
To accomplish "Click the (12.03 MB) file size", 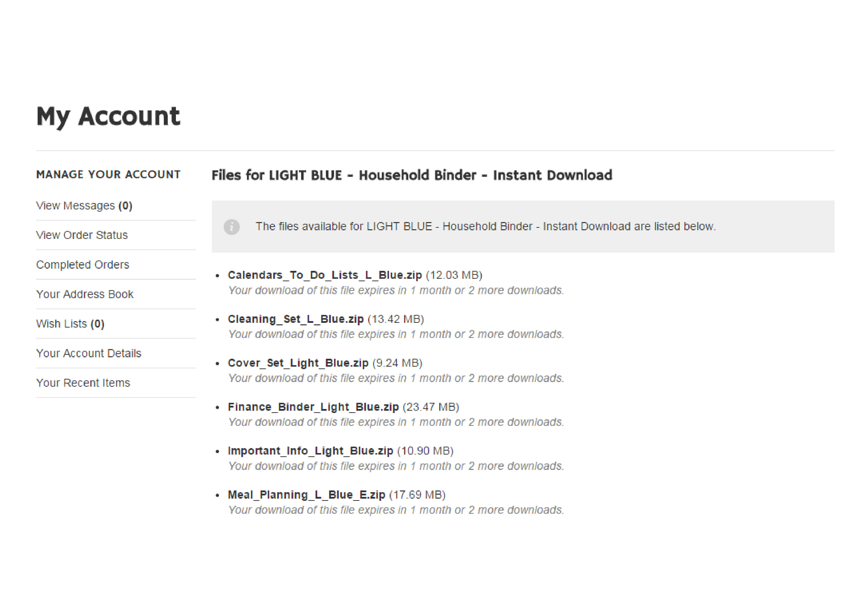I will [x=454, y=275].
